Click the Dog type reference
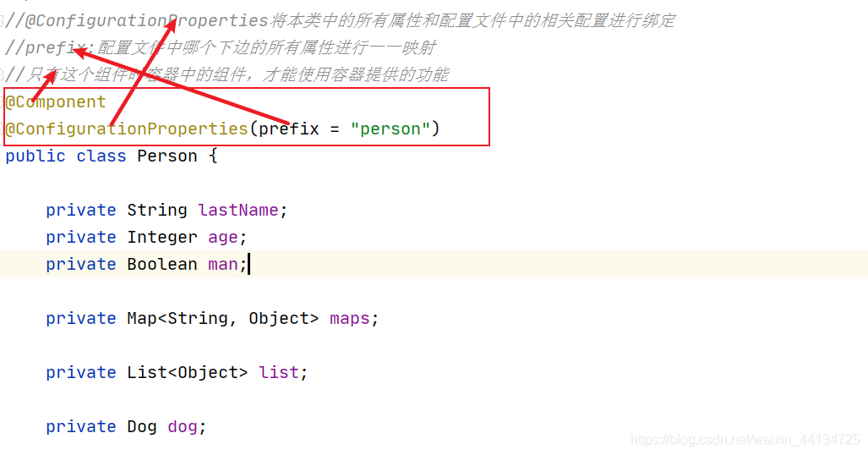This screenshot has height=455, width=868. [142, 427]
